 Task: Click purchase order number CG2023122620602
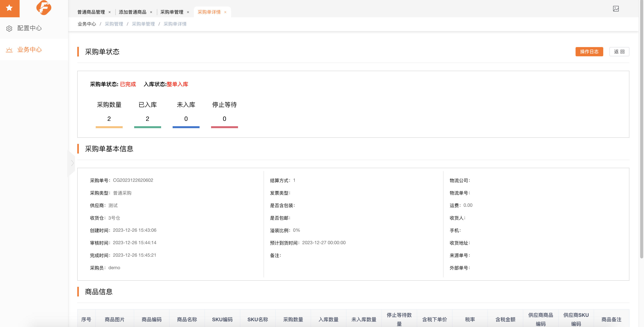[x=133, y=180]
